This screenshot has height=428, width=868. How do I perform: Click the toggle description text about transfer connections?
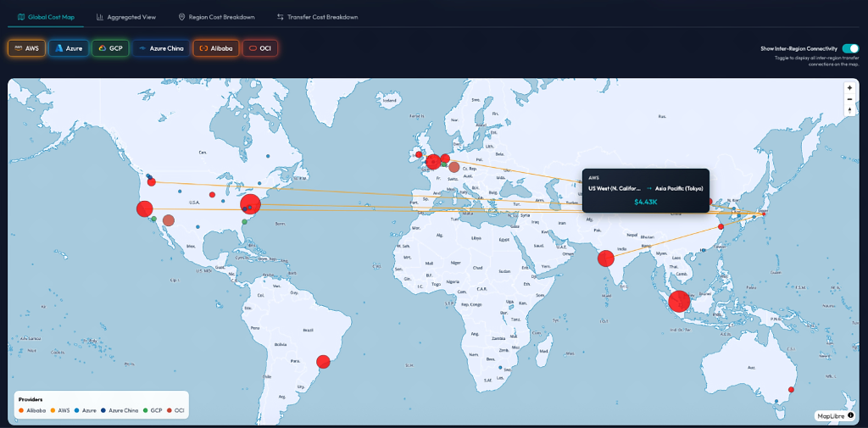coord(816,62)
